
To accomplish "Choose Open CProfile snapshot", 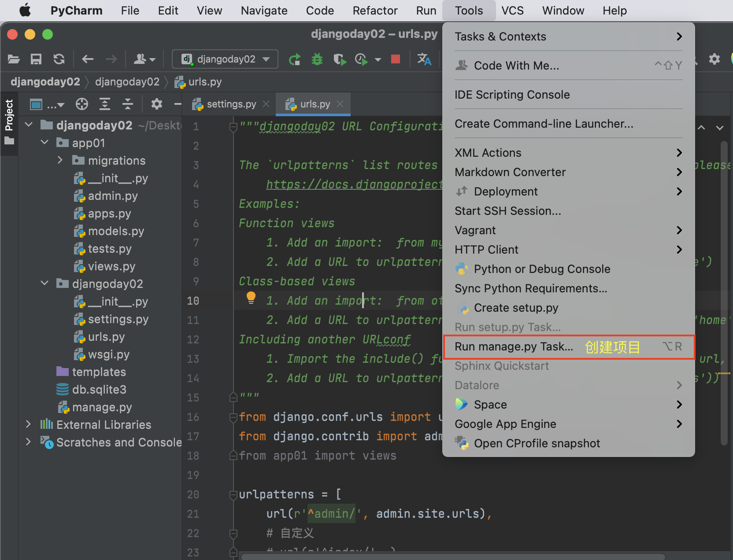I will coord(568,443).
